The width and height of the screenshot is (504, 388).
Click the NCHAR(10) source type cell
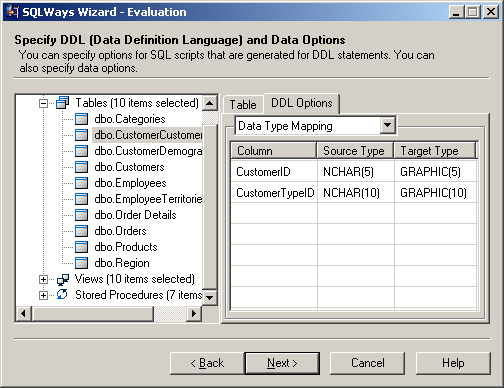point(356,193)
